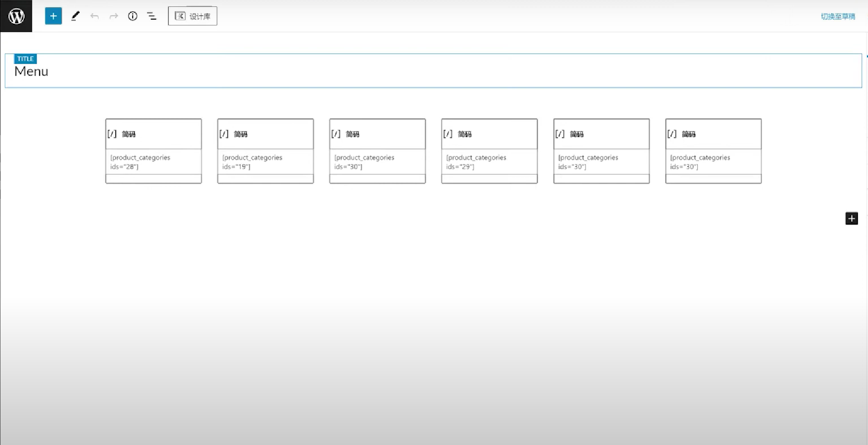868x445 pixels.
Task: Click the third shortcode block text area
Action: pos(377,162)
